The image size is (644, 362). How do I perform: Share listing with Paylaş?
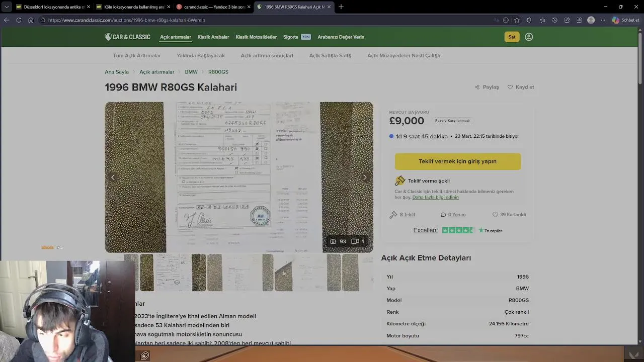click(487, 87)
